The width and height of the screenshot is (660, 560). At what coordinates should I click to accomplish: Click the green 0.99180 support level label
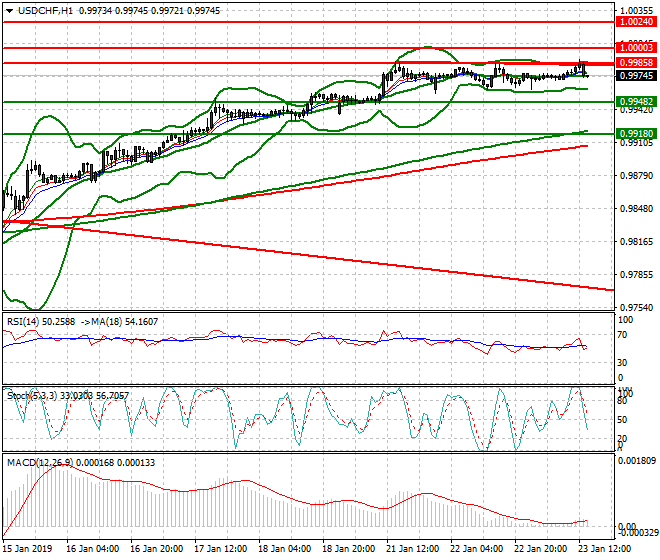[636, 134]
